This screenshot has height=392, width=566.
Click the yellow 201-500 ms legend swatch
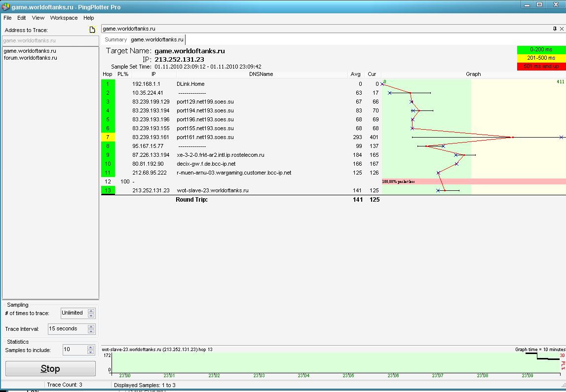(541, 58)
